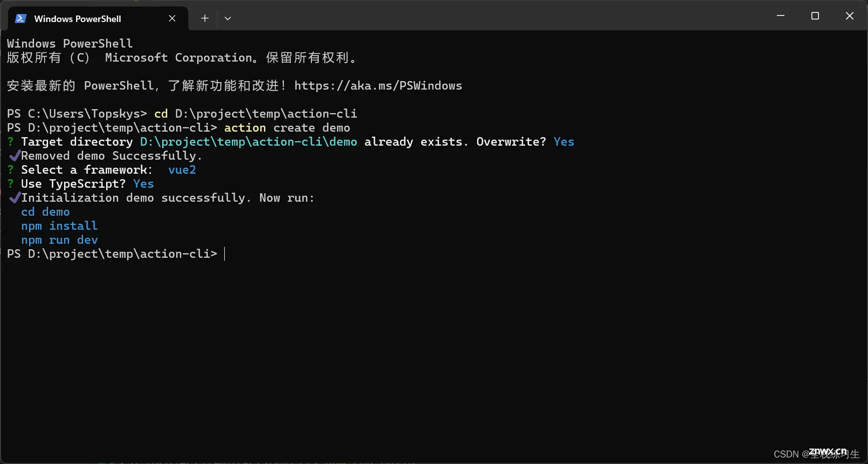Click the 'action create demo' command
The height and width of the screenshot is (464, 868).
tap(287, 128)
